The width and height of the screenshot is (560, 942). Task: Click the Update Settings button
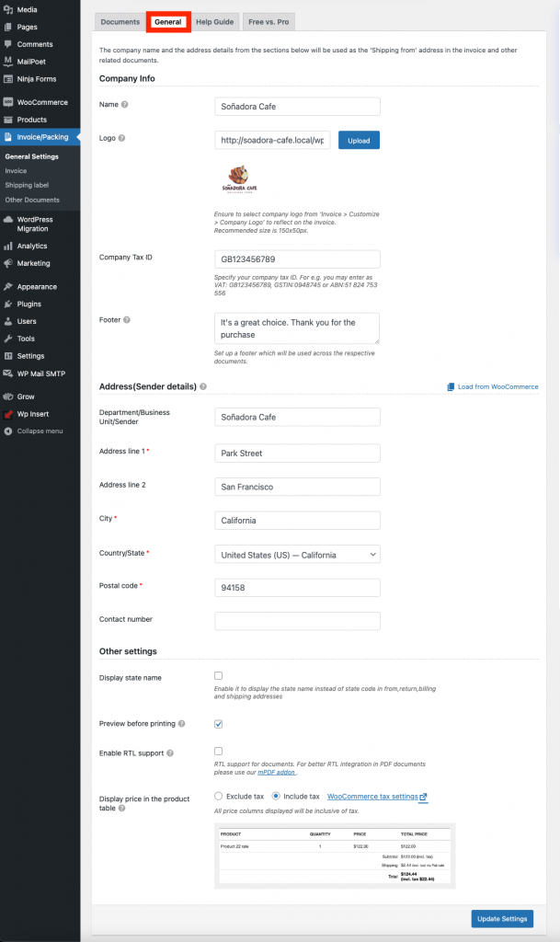pyautogui.click(x=501, y=919)
